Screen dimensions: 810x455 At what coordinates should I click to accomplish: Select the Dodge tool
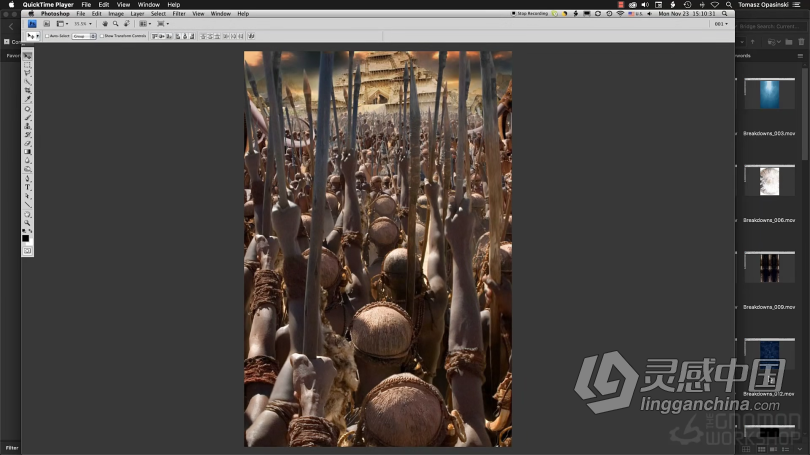(x=27, y=169)
